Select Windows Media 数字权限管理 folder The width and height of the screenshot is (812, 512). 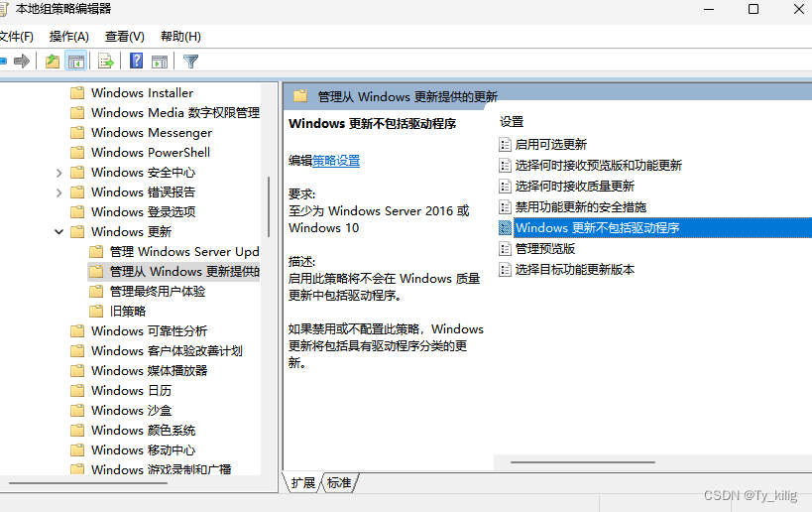[175, 112]
